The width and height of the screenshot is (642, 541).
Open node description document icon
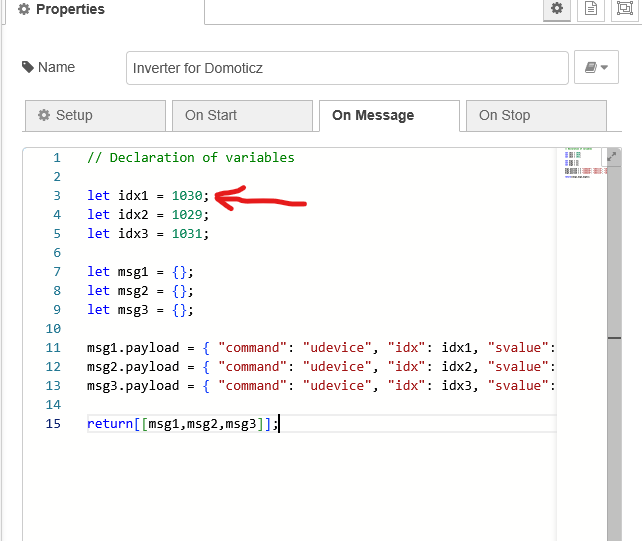[590, 9]
